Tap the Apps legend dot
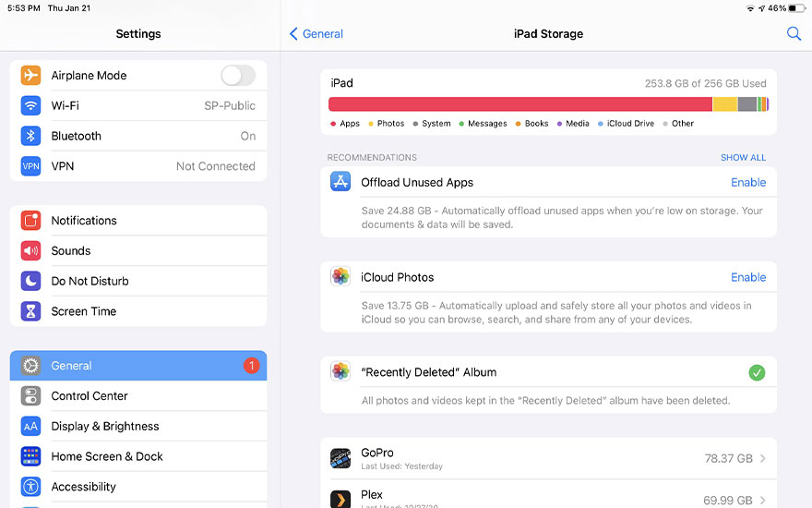The width and height of the screenshot is (812, 508). (x=333, y=124)
